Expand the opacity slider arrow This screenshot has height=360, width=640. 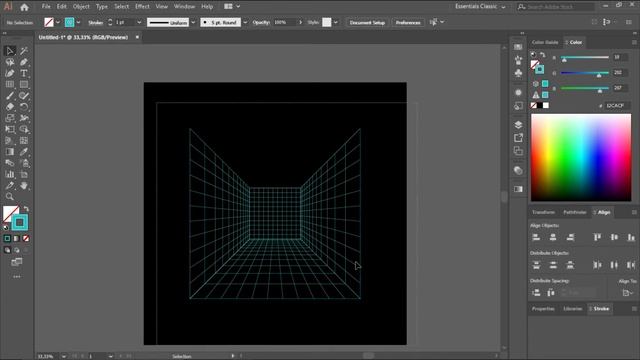point(301,22)
